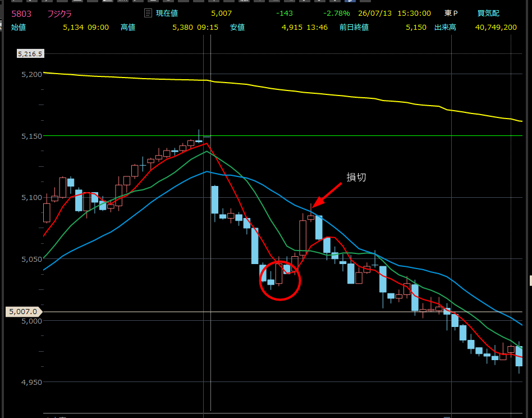Click the 5,200 axis label
This screenshot has height=418, width=532.
[32, 74]
